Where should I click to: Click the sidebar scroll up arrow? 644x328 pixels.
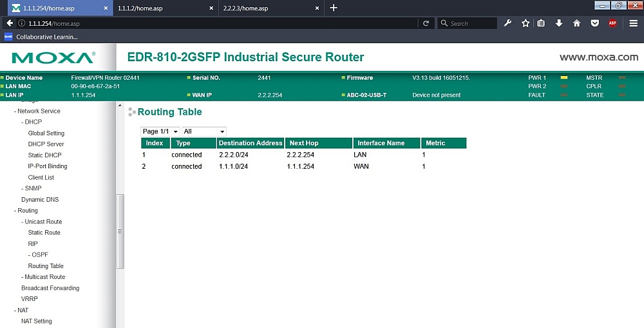click(120, 106)
